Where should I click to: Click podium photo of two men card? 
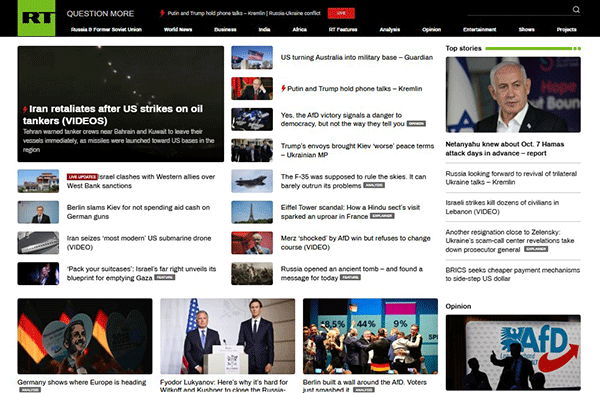click(x=227, y=336)
